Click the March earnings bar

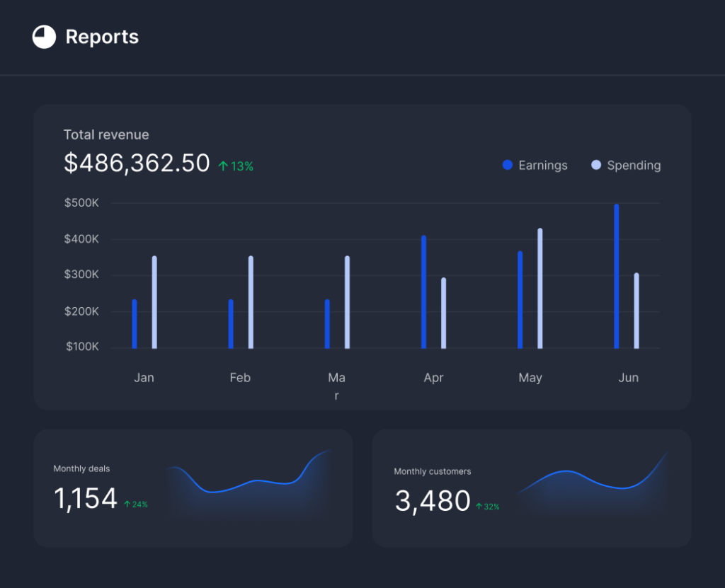327,324
